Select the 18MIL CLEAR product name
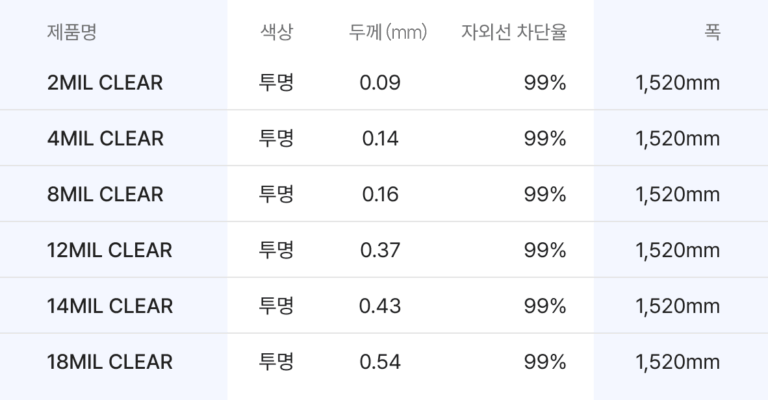The height and width of the screenshot is (400, 768). [110, 361]
